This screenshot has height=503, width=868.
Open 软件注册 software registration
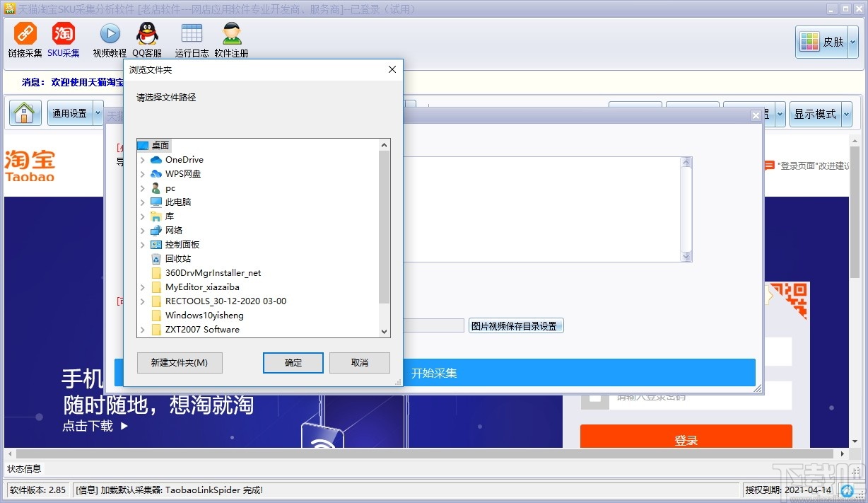[x=232, y=40]
